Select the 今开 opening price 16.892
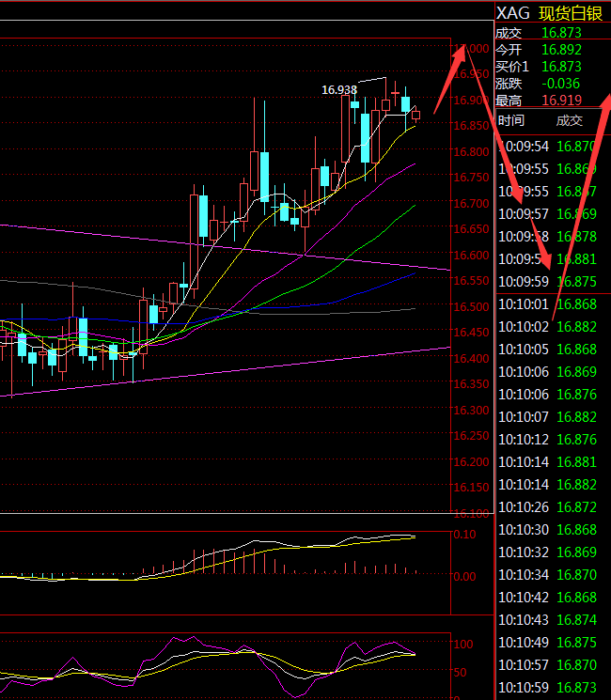This screenshot has width=611, height=700. point(561,50)
